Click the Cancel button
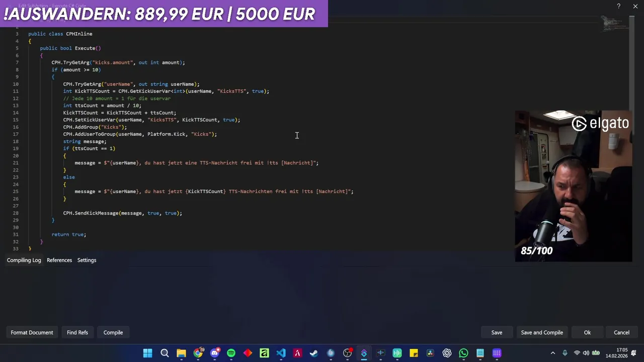The height and width of the screenshot is (362, 644). pos(621,332)
